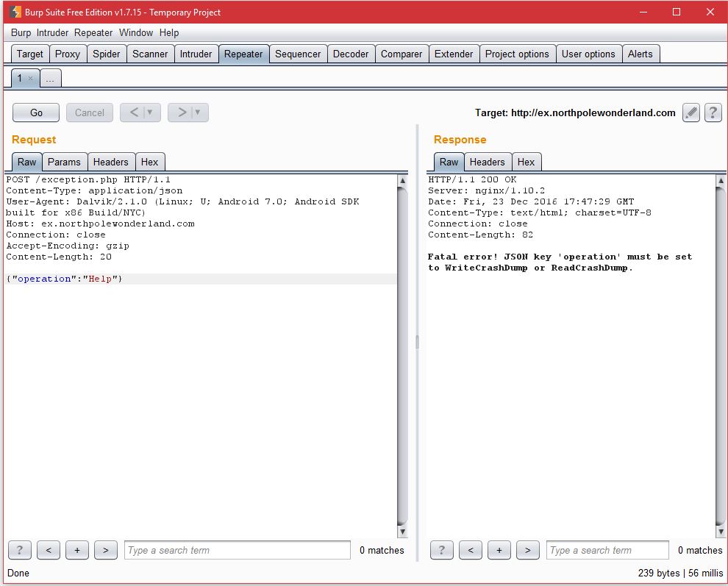
Task: Switch to the Sequencer tab
Action: (x=298, y=54)
